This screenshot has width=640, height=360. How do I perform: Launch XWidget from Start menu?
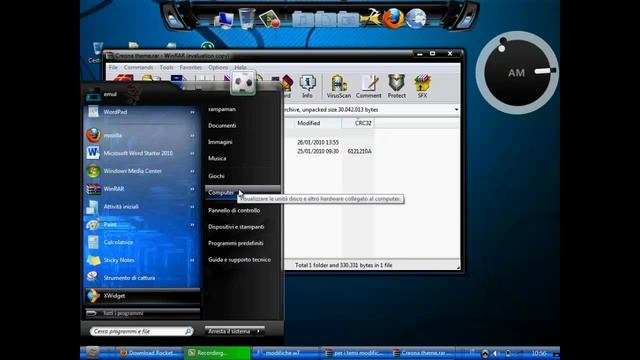pyautogui.click(x=141, y=296)
